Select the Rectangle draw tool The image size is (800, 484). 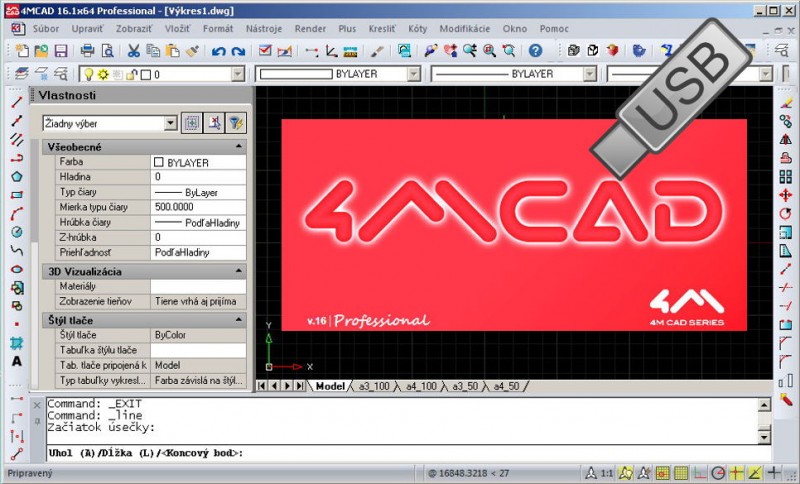point(17,195)
